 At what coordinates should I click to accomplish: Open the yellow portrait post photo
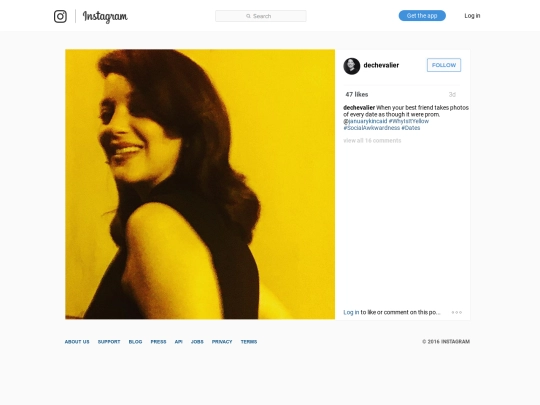coord(200,184)
